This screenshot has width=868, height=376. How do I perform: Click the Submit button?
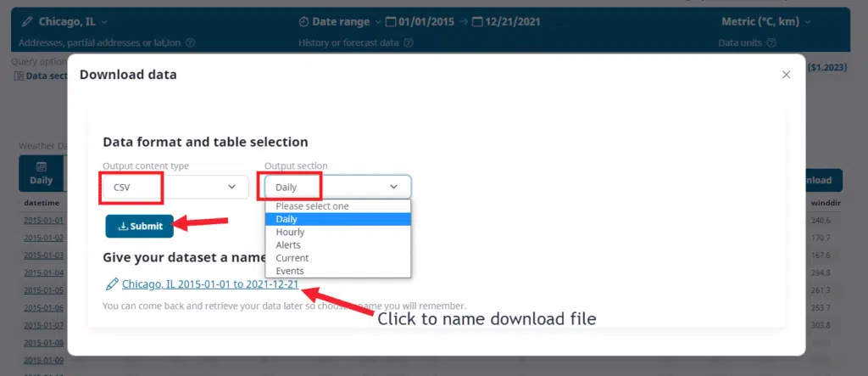pyautogui.click(x=140, y=227)
